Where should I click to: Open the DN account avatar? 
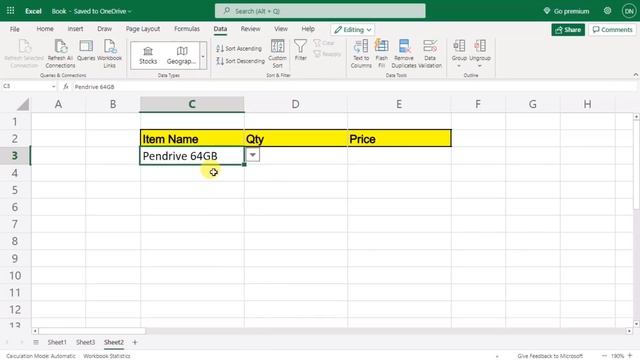tap(629, 11)
